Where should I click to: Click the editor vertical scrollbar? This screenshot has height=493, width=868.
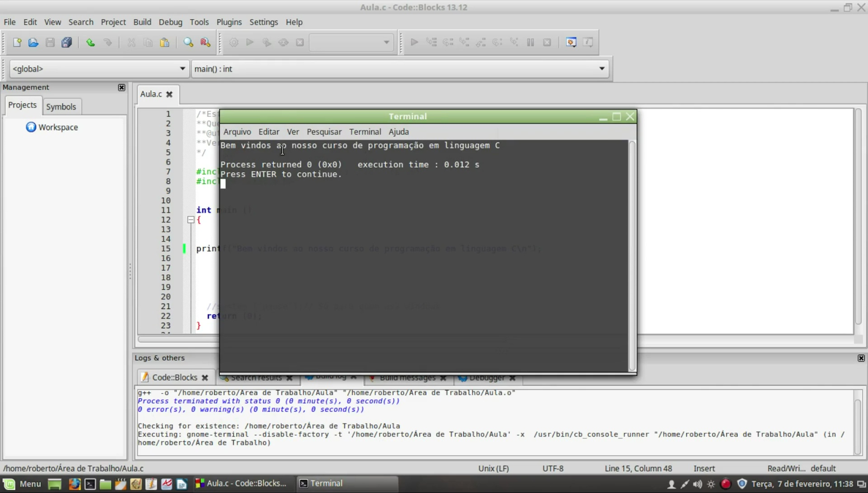click(858, 217)
